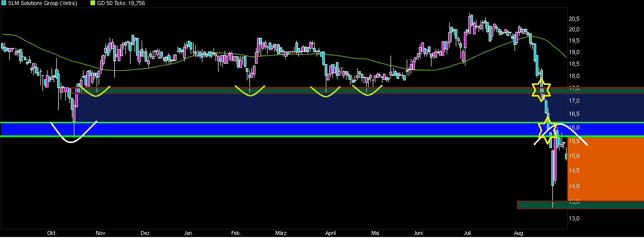Click the 'Mai' month label on time axis
The width and height of the screenshot is (644, 238).
(x=375, y=233)
